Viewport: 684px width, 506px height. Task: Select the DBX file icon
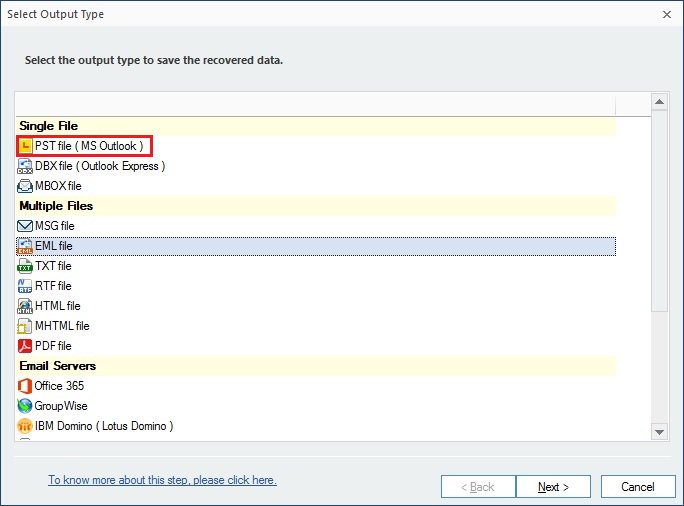coord(26,166)
